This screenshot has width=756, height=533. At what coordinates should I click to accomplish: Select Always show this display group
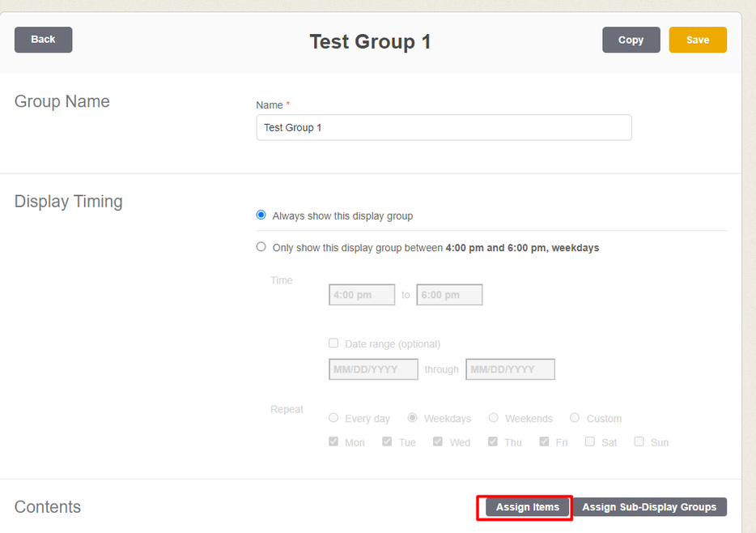pos(261,215)
